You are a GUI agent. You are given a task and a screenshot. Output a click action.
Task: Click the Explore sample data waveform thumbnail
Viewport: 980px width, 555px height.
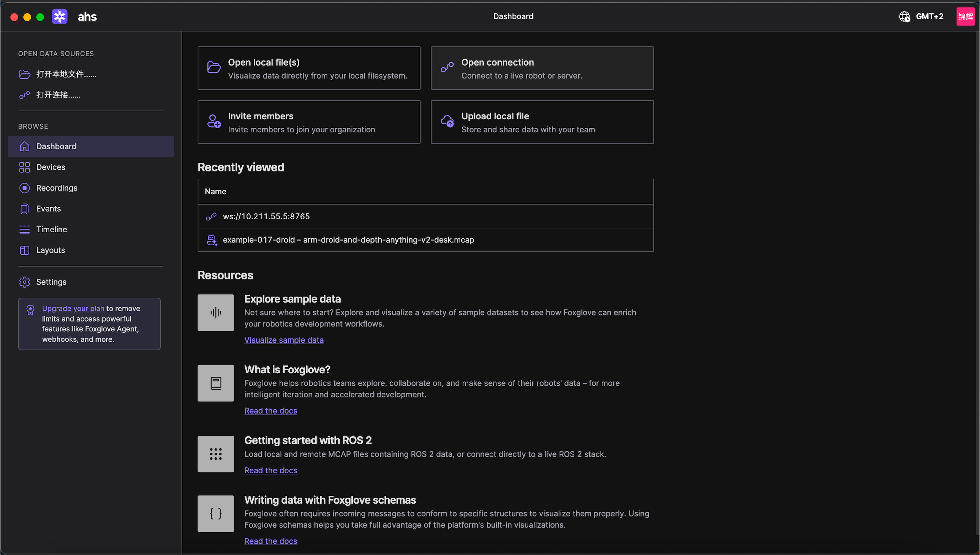click(x=216, y=312)
